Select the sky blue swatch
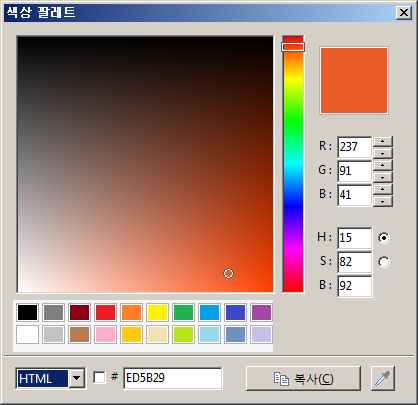Screen dimensions: 418x405 point(209,313)
